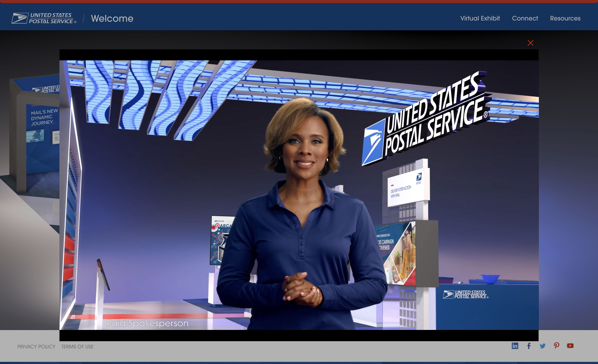598x364 pixels.
Task: Open the Virtual Exhibit menu
Action: coord(480,18)
